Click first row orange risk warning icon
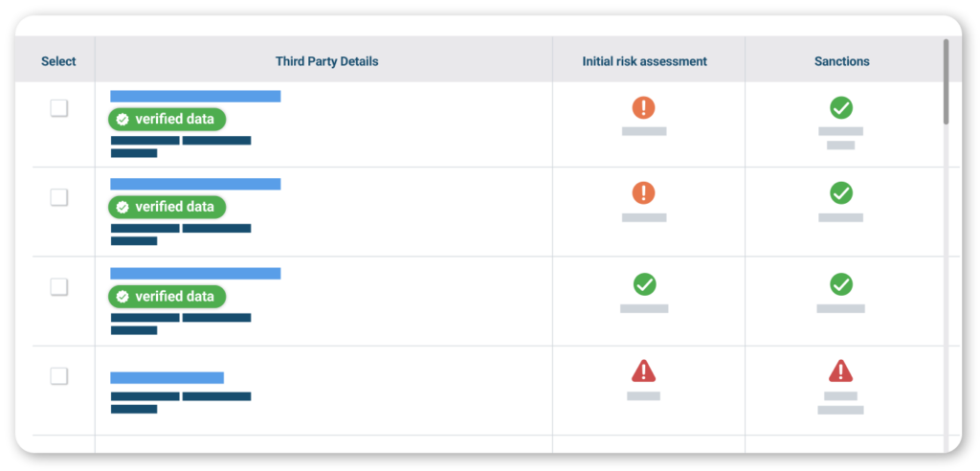 (644, 108)
